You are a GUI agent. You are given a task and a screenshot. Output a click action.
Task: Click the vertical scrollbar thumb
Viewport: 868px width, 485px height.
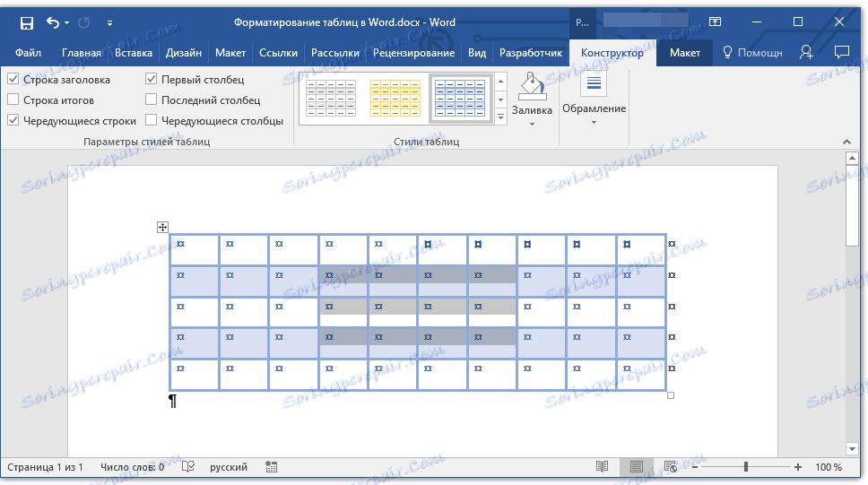852,206
